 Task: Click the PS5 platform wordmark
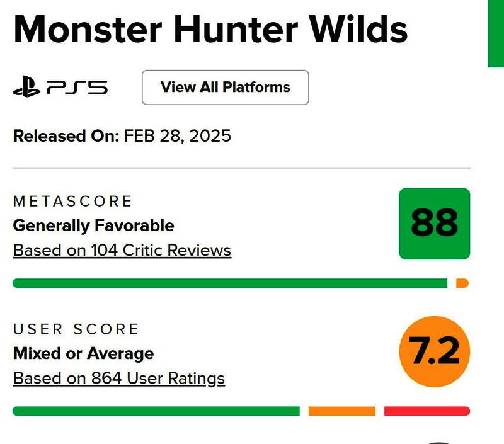click(77, 88)
